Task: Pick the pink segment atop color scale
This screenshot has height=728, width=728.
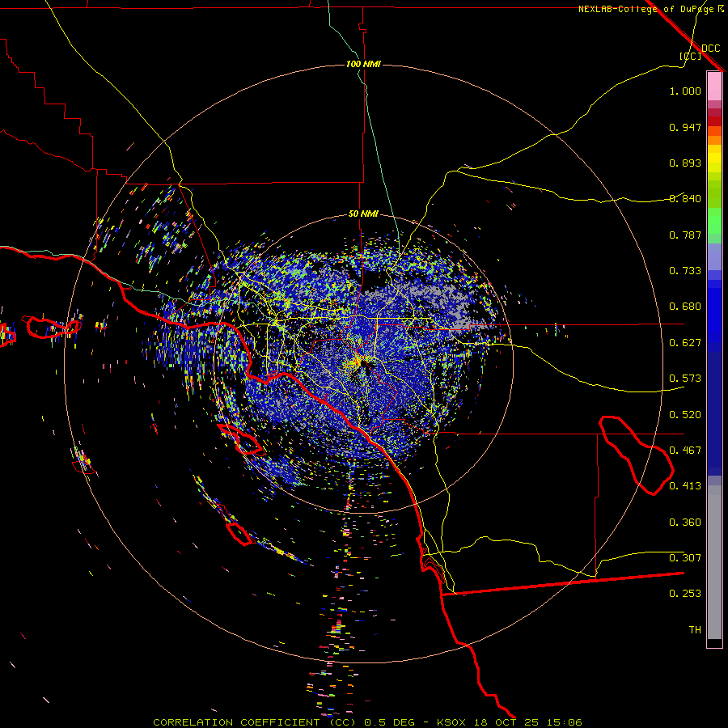Action: pos(714,86)
